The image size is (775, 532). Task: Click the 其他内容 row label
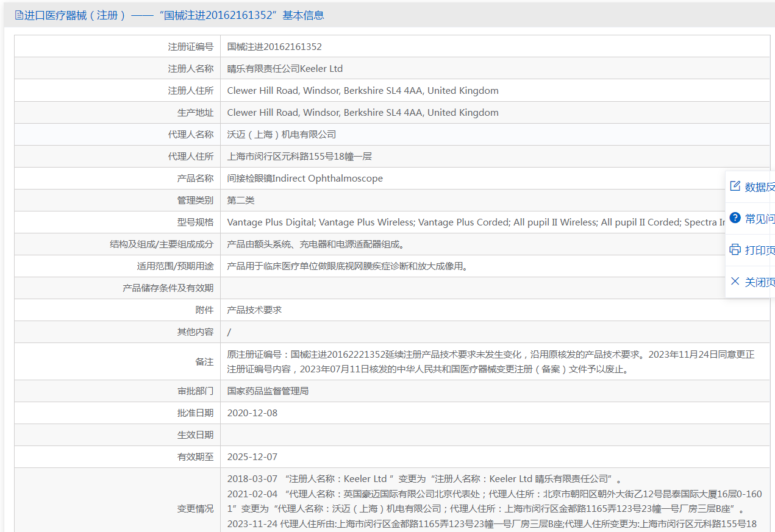point(195,332)
